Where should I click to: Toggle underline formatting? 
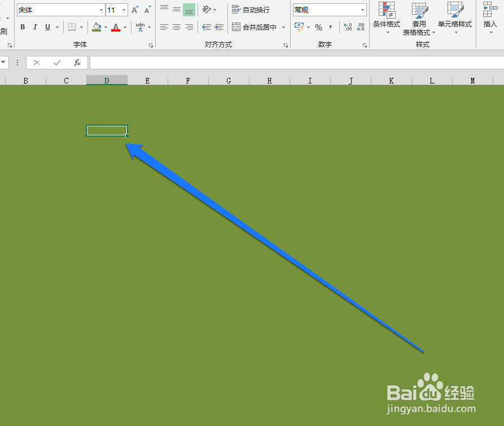pos(47,27)
